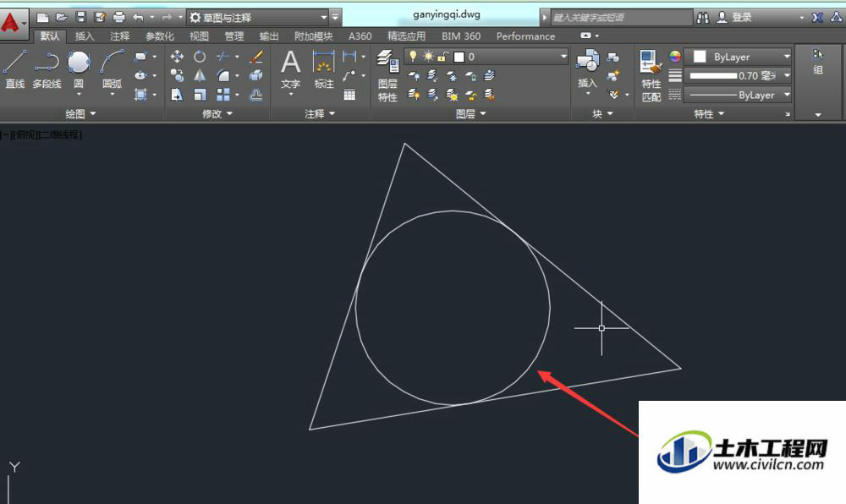846x504 pixels.
Task: Expand the 特性 (Properties) panel title
Action: coord(708,113)
